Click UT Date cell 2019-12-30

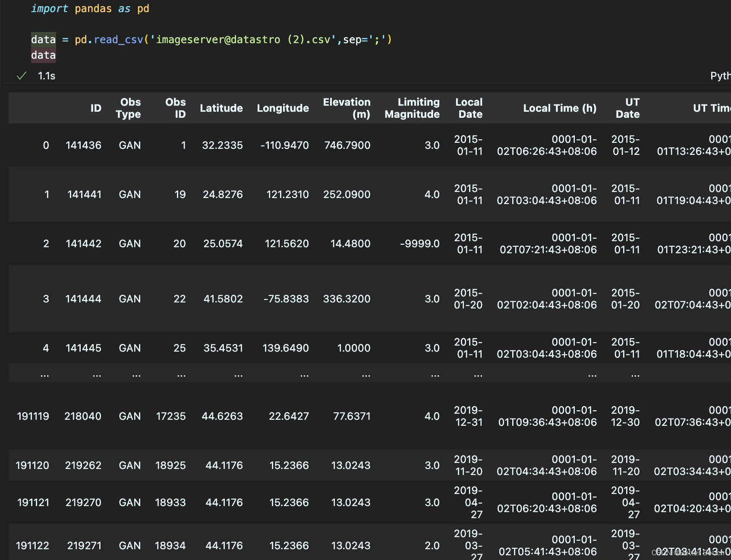tap(626, 416)
